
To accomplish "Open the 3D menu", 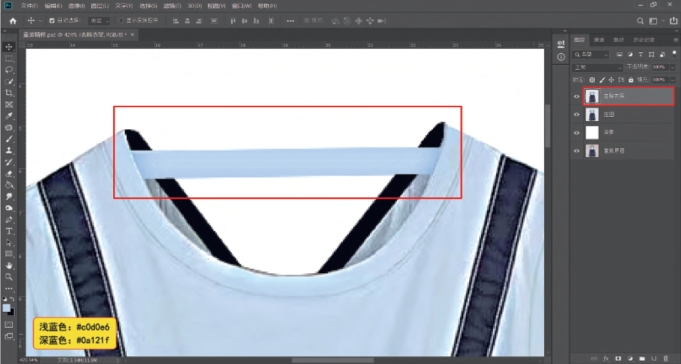I will (195, 6).
